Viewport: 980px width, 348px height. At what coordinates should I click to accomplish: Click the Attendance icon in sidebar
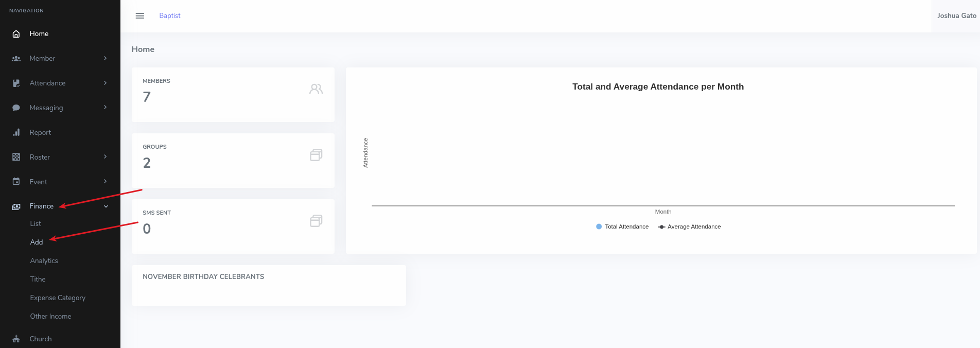coord(16,83)
